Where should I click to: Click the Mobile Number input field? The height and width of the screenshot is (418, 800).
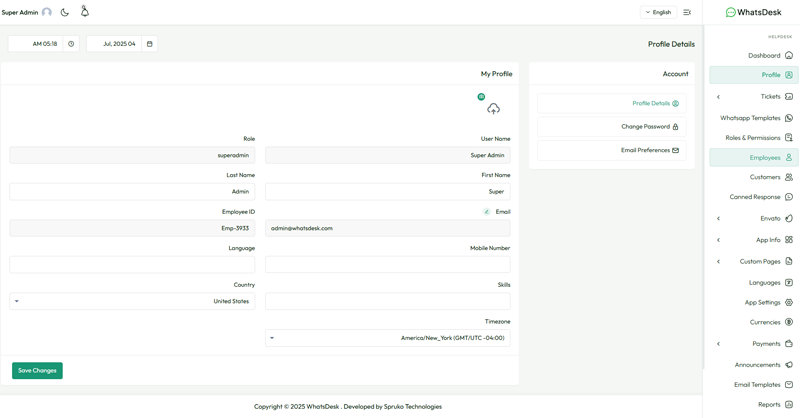pyautogui.click(x=387, y=265)
